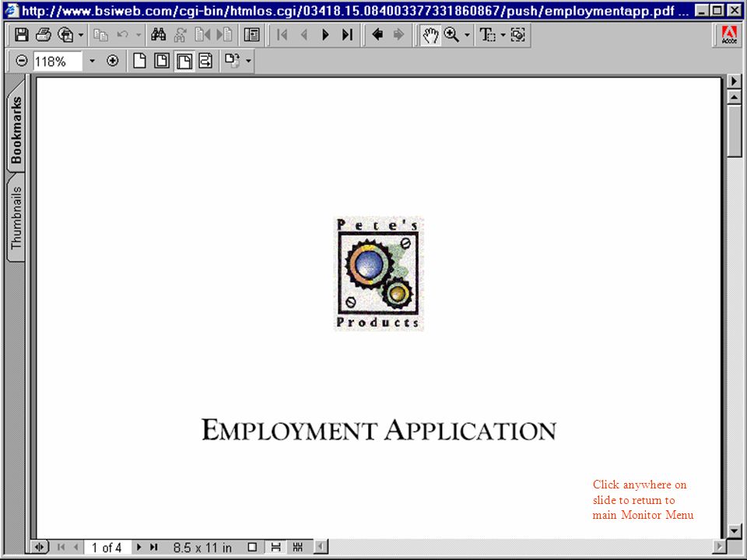The image size is (747, 560).
Task: Click the vertical scrollbar up arrow
Action: (x=734, y=97)
